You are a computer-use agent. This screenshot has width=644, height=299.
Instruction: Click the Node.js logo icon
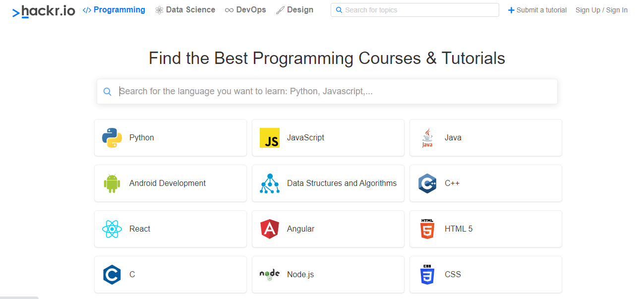tap(270, 275)
